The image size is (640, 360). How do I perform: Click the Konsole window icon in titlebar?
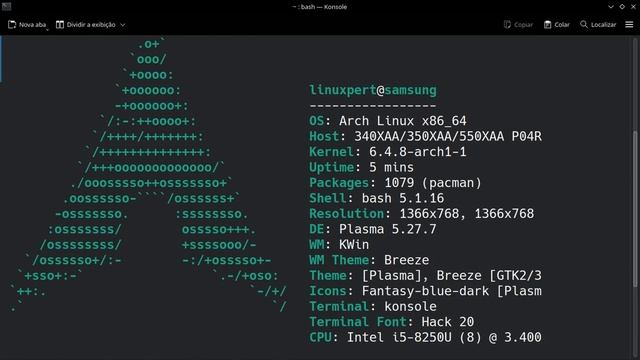[6, 6]
